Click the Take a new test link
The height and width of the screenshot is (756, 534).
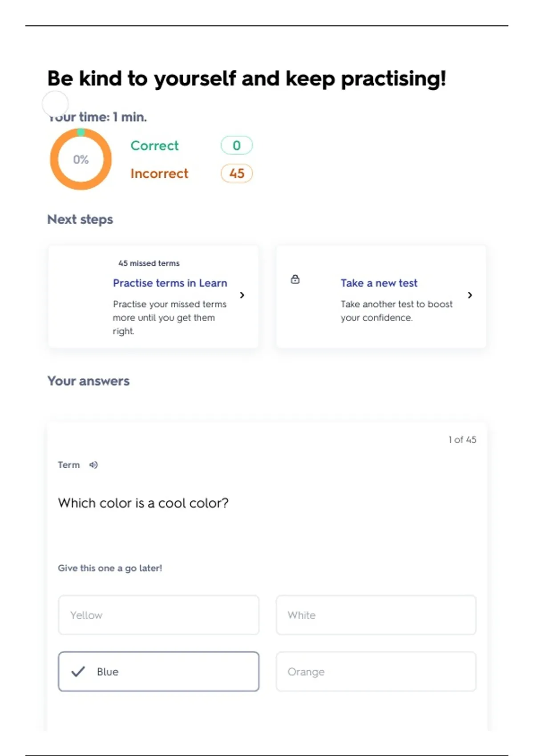[x=379, y=283]
